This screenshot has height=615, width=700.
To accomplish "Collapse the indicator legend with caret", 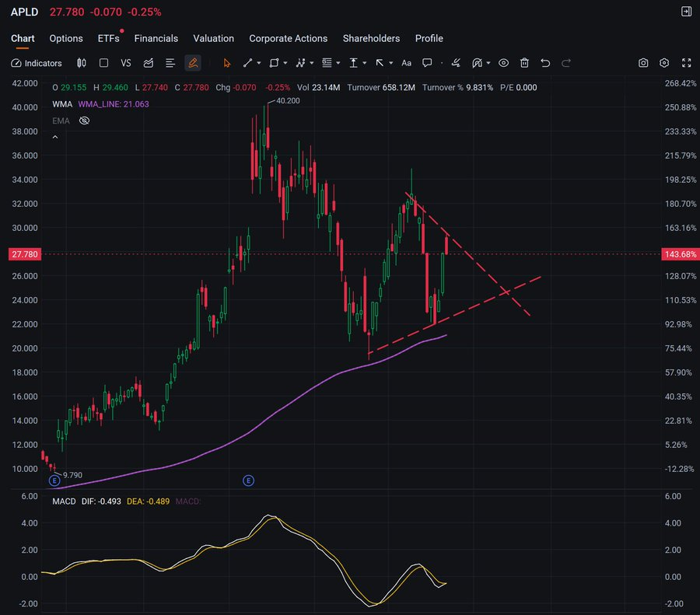I will [x=55, y=138].
